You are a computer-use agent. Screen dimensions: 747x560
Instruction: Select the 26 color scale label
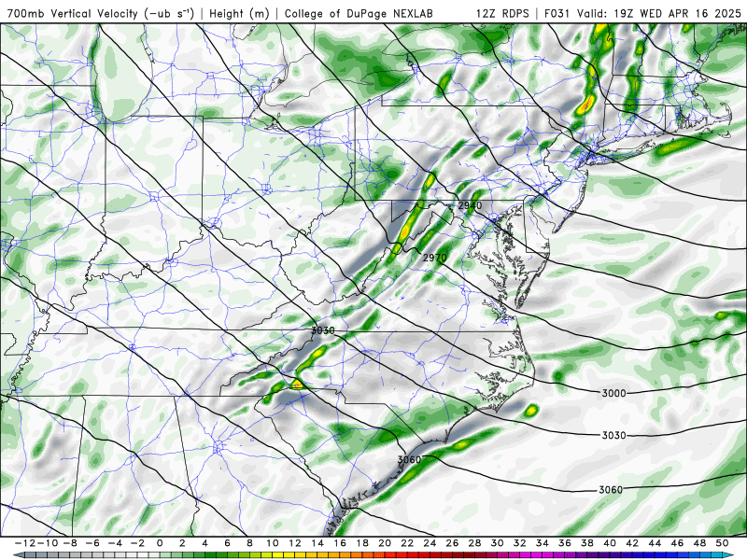click(452, 543)
